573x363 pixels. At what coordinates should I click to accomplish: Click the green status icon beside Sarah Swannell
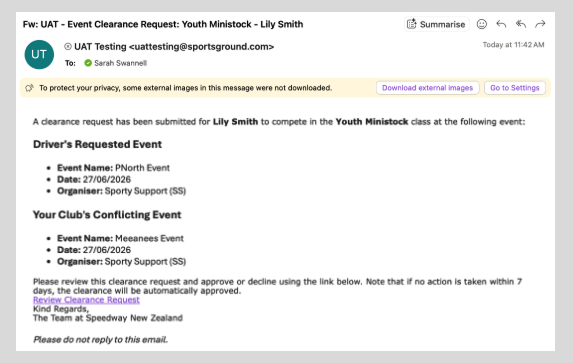88,63
